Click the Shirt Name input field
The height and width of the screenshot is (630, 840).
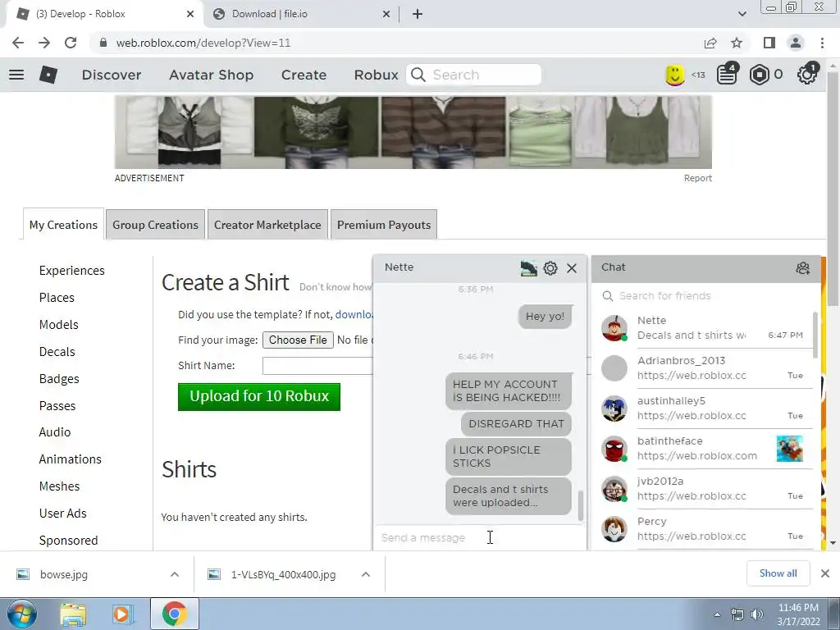[x=317, y=366]
